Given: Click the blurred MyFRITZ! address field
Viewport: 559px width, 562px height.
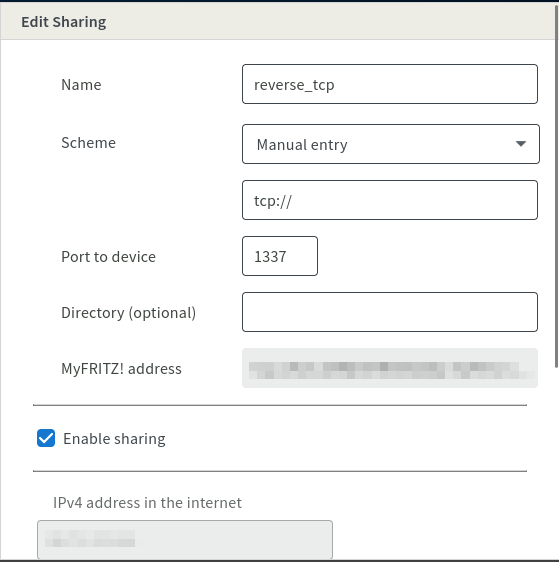Looking at the screenshot, I should coord(390,368).
